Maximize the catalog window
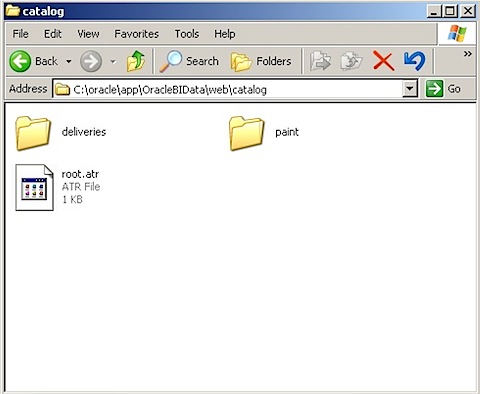The image size is (480, 394). tap(450, 11)
